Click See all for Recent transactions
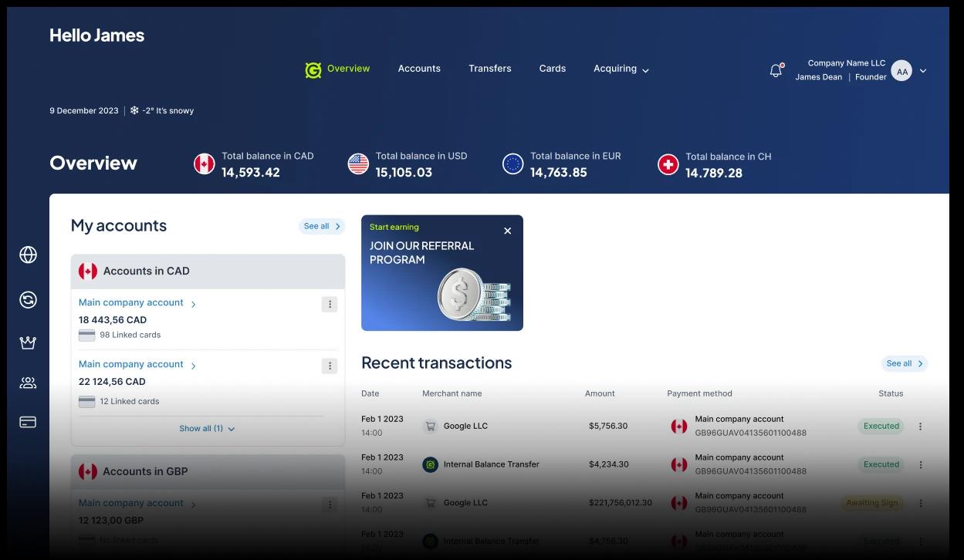The height and width of the screenshot is (560, 964). pyautogui.click(x=904, y=363)
